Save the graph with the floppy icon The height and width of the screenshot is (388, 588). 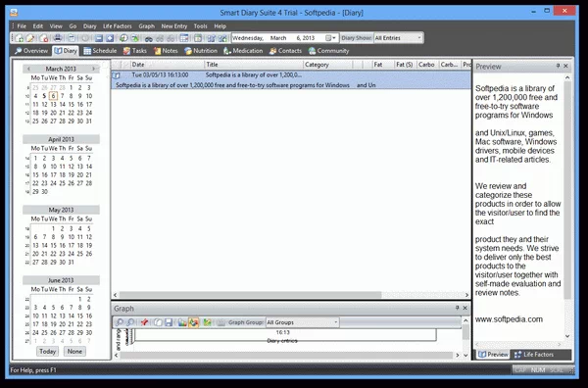click(x=169, y=322)
